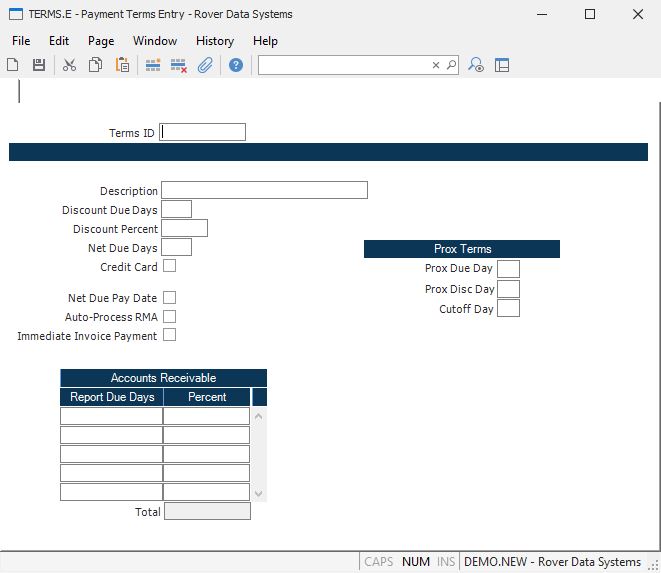This screenshot has height=573, width=661.
Task: Open Help using the question mark icon
Action: click(x=236, y=65)
